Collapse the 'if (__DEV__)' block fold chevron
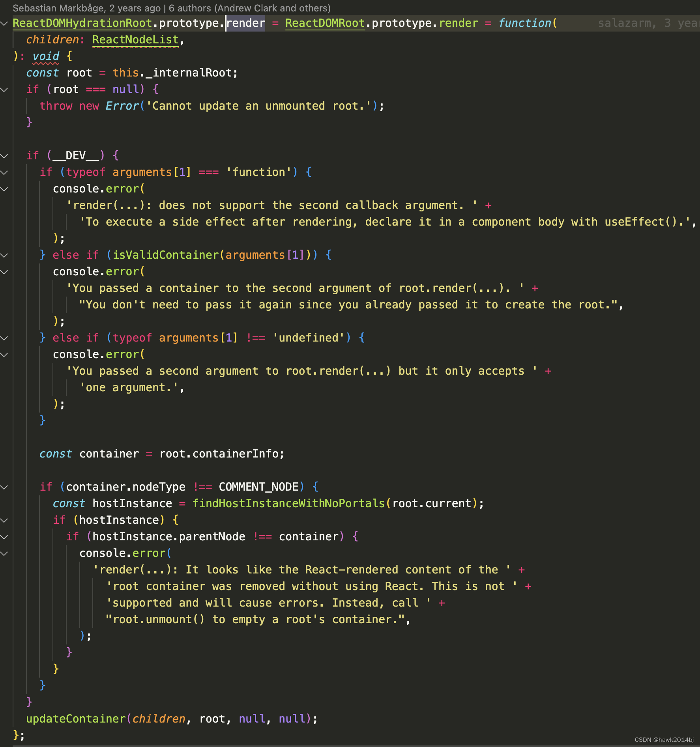The height and width of the screenshot is (747, 700). click(x=4, y=156)
